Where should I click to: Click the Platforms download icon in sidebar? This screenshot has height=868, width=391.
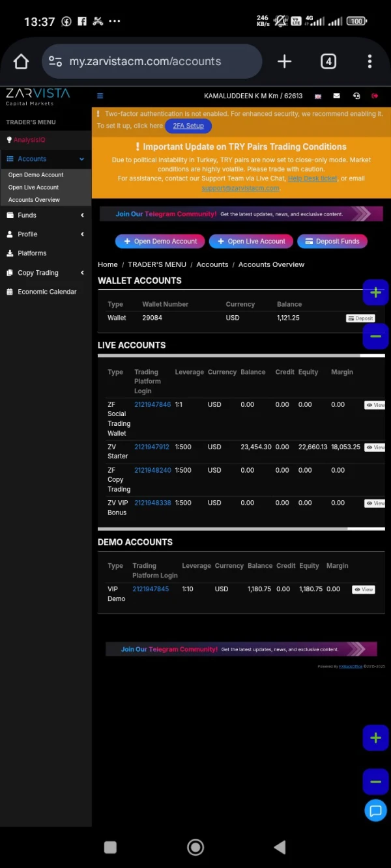10,253
